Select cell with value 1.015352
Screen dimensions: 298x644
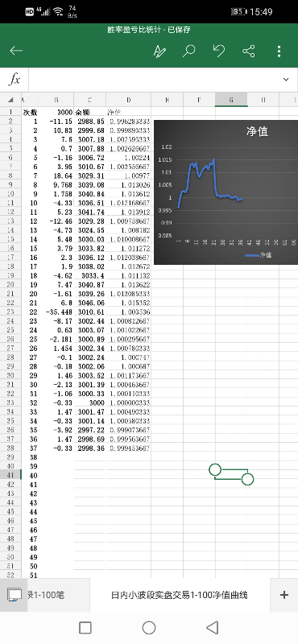128,303
